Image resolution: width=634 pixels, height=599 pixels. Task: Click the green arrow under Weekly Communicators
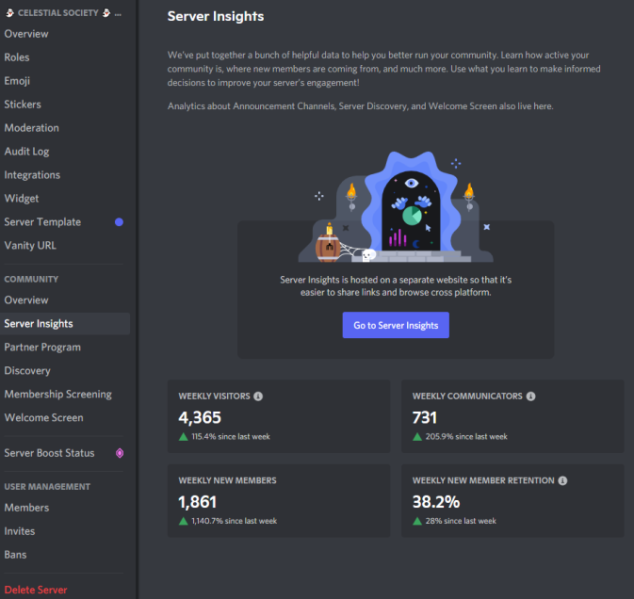tap(417, 437)
